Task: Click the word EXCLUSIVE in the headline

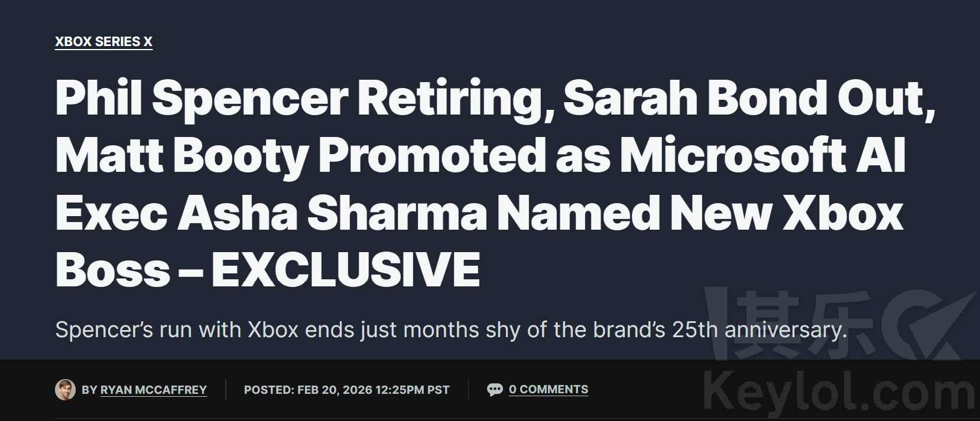Action: (x=345, y=270)
